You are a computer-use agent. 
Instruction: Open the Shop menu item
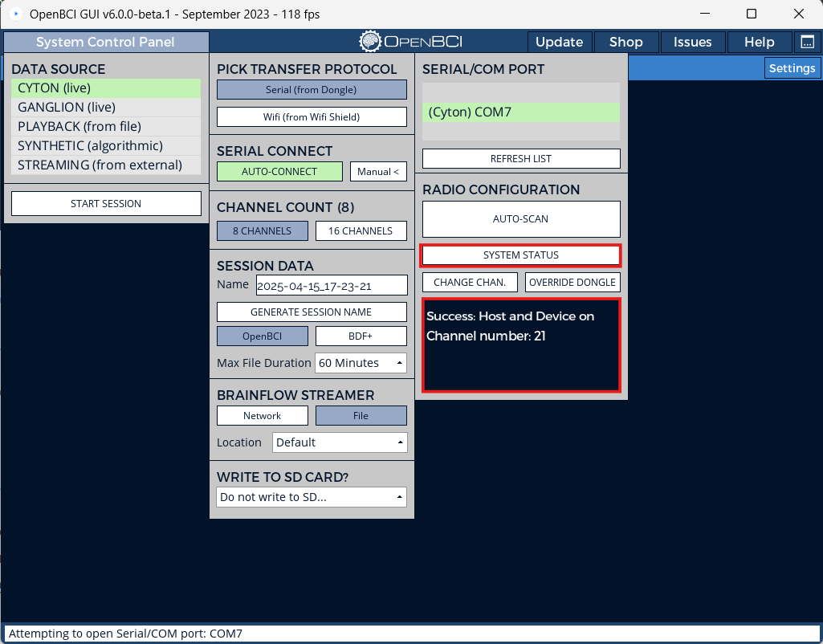(625, 43)
